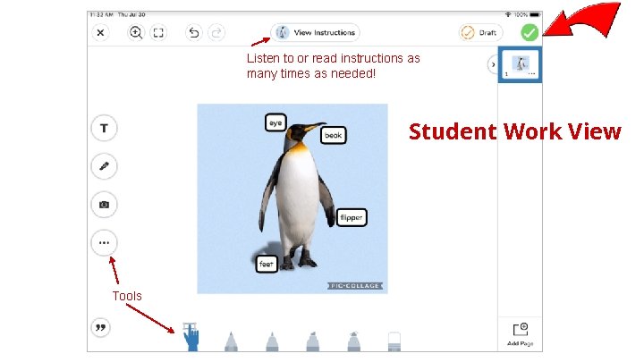Redo the last undone action
The height and width of the screenshot is (362, 644).
click(x=216, y=33)
